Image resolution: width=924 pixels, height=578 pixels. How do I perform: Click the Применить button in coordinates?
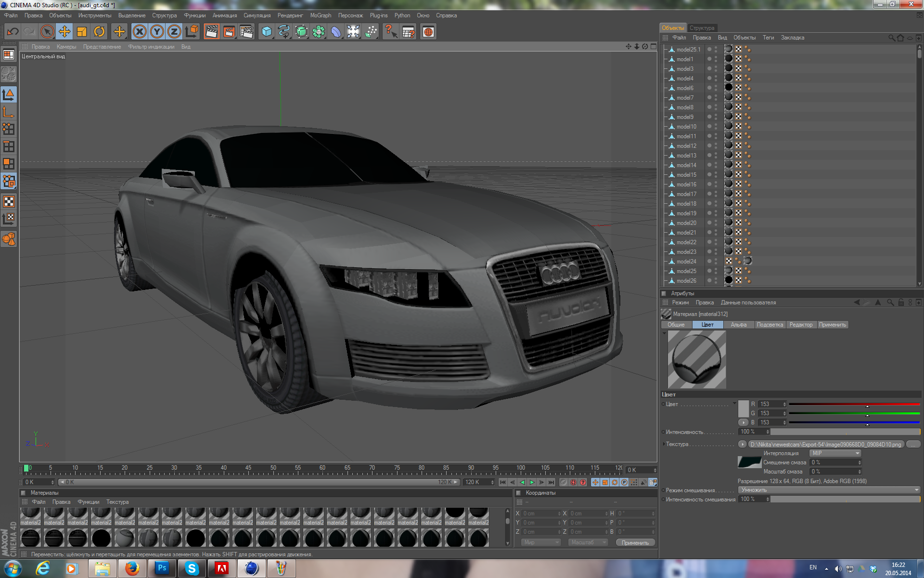pyautogui.click(x=635, y=542)
